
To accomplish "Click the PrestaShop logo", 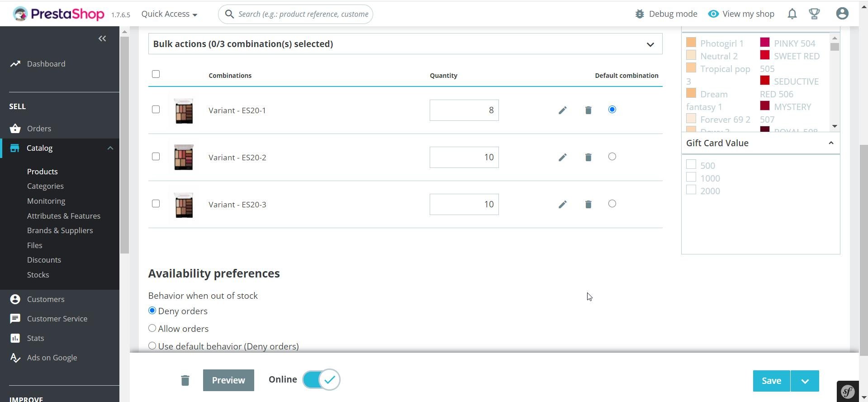I will click(x=59, y=14).
